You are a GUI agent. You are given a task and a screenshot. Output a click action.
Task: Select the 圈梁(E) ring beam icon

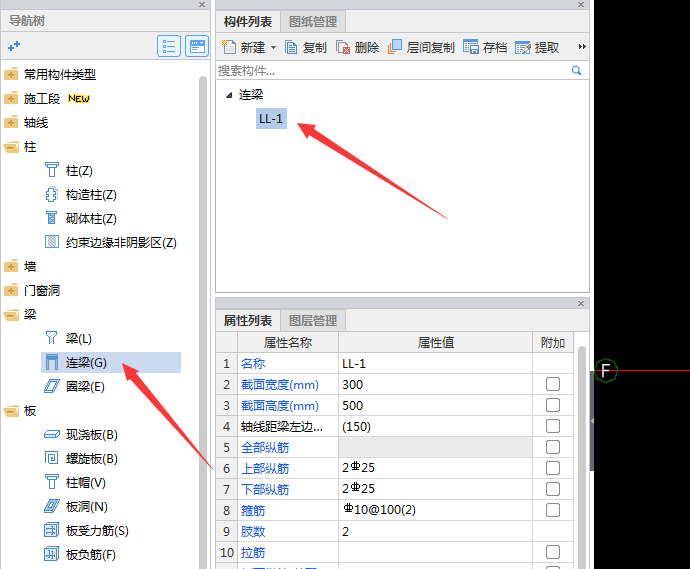pyautogui.click(x=51, y=386)
